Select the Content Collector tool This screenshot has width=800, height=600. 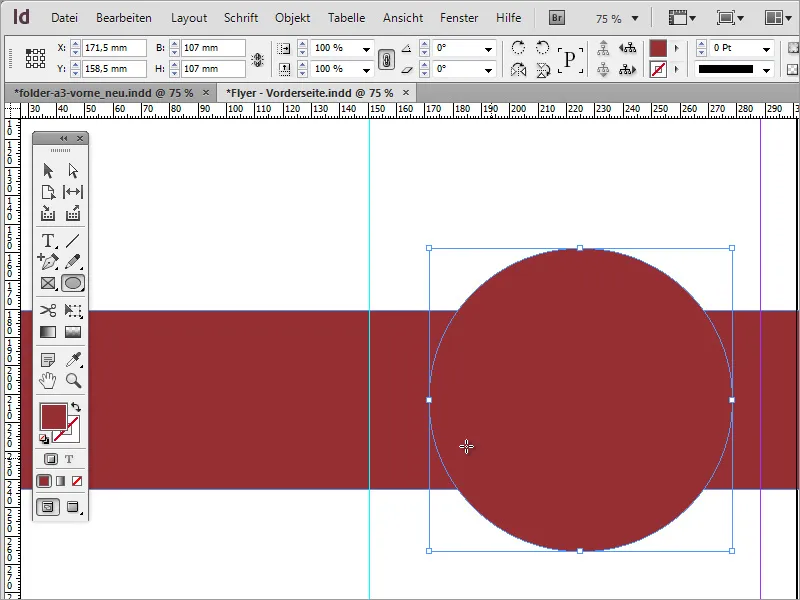click(x=48, y=213)
